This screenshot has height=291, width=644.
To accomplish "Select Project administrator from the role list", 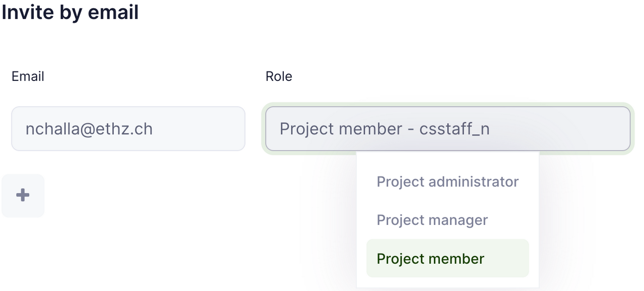I will point(448,182).
